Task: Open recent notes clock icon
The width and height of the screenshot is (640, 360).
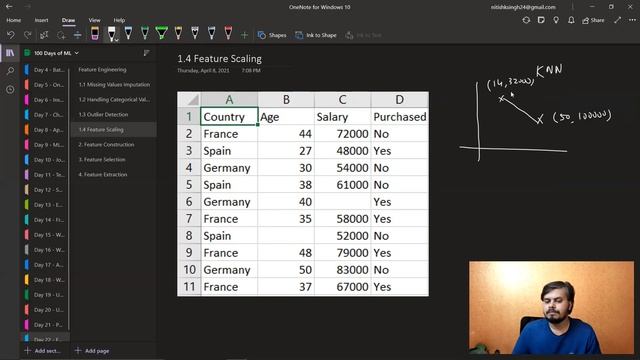Action: (x=10, y=89)
